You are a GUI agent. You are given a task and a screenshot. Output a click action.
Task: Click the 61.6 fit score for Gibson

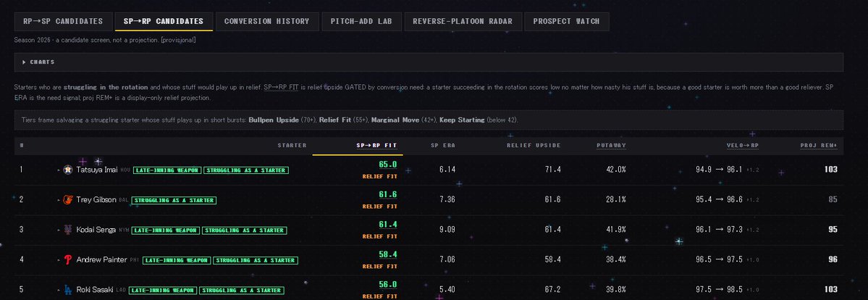coord(387,195)
